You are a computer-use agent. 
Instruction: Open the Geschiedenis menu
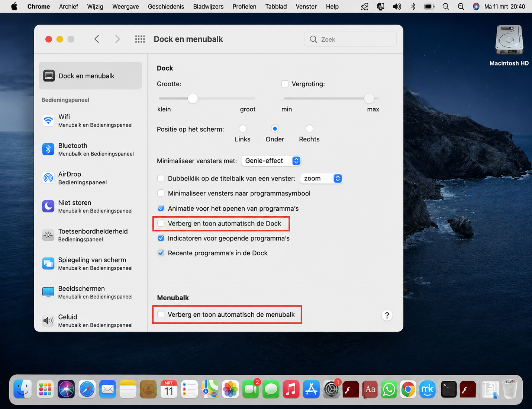[x=166, y=6]
